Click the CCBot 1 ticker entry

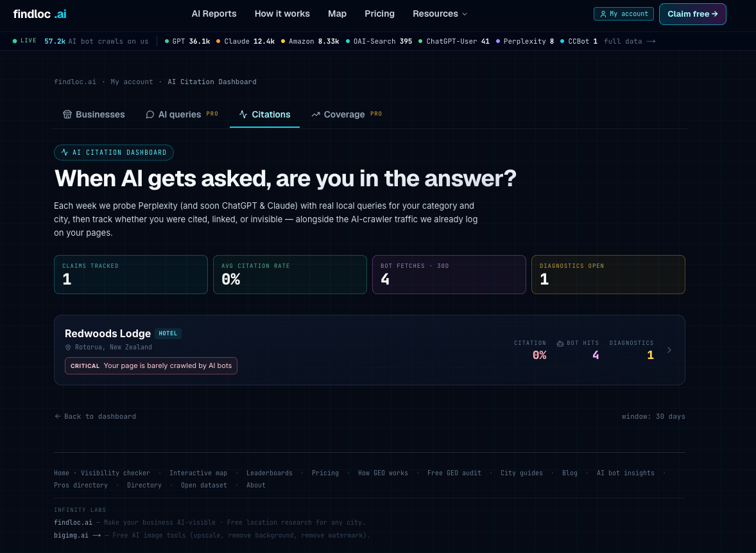click(579, 42)
